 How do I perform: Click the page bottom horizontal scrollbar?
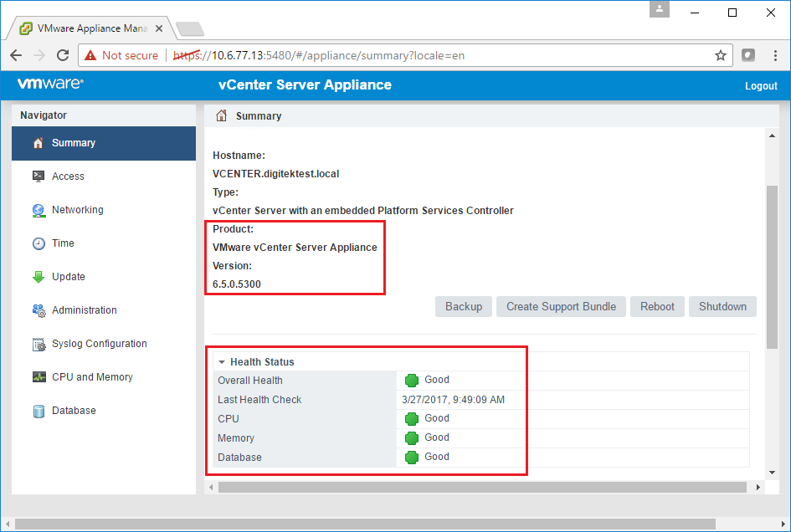tap(365, 524)
